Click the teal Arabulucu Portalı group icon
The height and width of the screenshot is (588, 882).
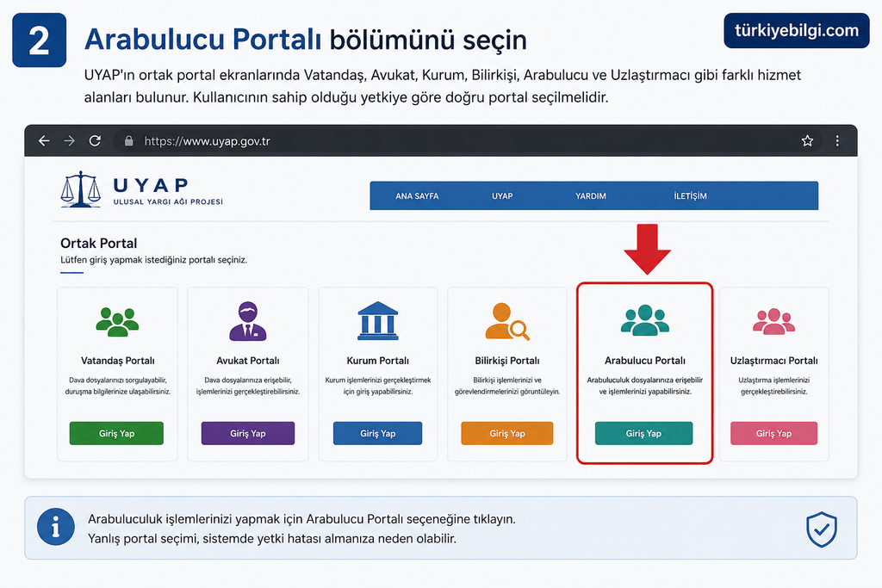(644, 320)
